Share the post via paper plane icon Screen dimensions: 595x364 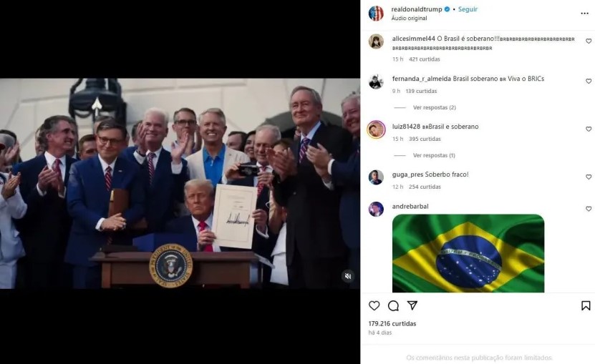click(412, 305)
